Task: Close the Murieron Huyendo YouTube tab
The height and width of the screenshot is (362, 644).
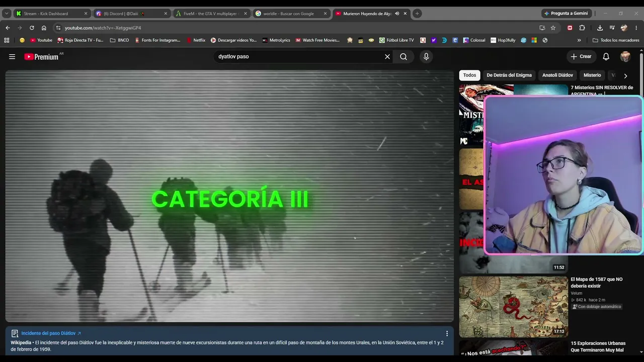Action: 405,14
